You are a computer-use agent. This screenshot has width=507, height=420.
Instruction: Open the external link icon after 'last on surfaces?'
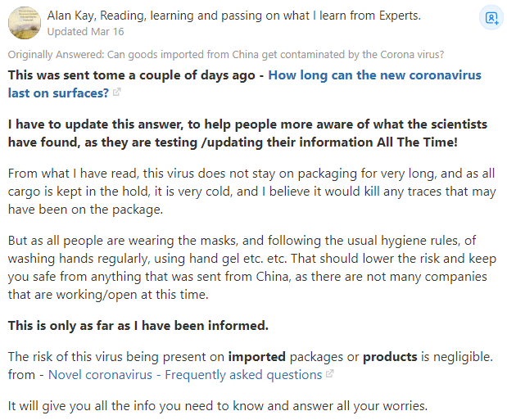(116, 93)
